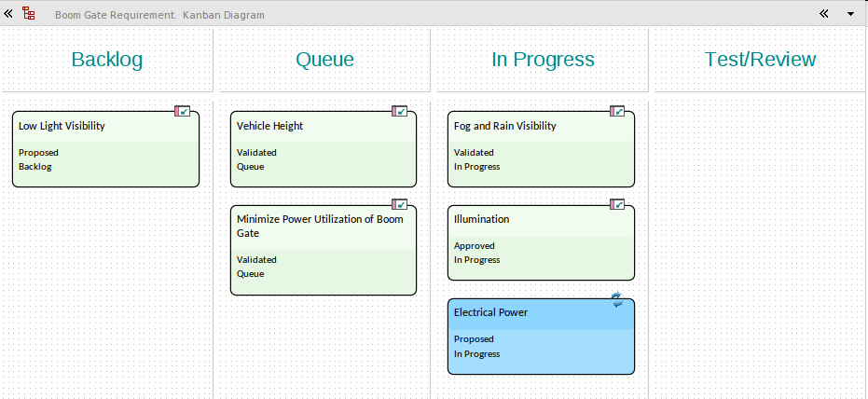This screenshot has height=399, width=868.
Task: Click the diagram type icon beside the title
Action: point(29,14)
